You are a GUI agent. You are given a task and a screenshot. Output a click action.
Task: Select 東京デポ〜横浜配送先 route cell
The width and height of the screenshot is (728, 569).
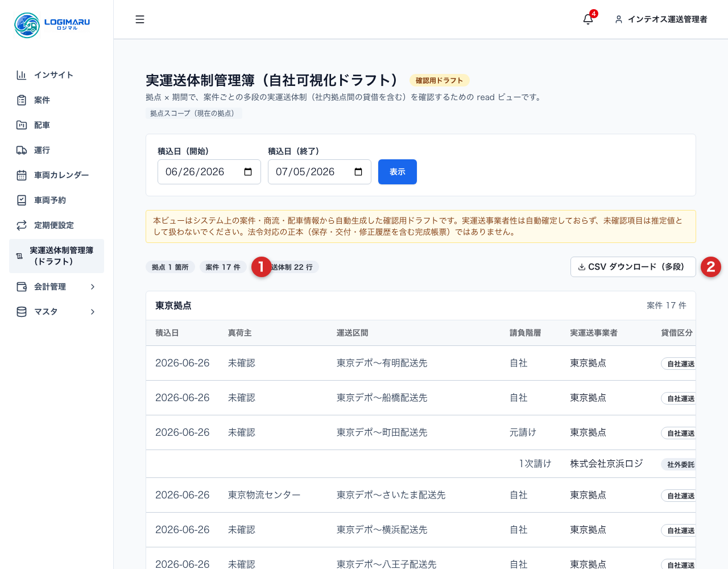(x=382, y=530)
